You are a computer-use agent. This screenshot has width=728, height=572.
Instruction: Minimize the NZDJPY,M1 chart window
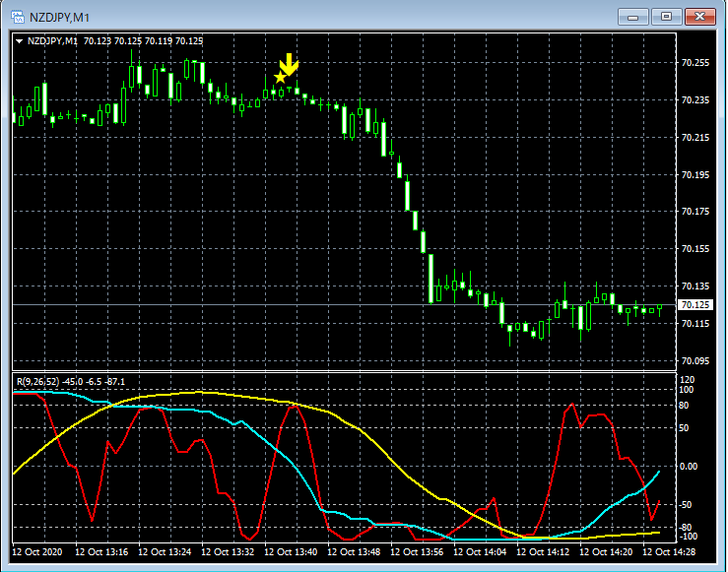(x=632, y=17)
